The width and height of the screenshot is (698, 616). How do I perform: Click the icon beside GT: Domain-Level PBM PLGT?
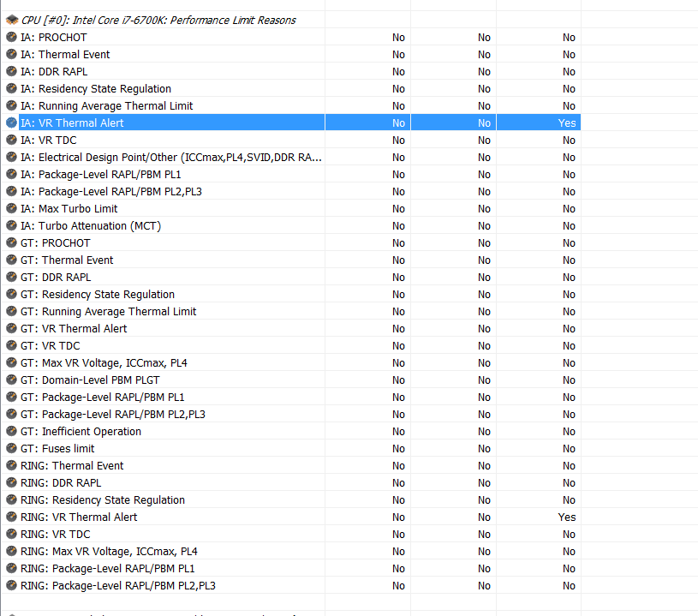coord(12,380)
